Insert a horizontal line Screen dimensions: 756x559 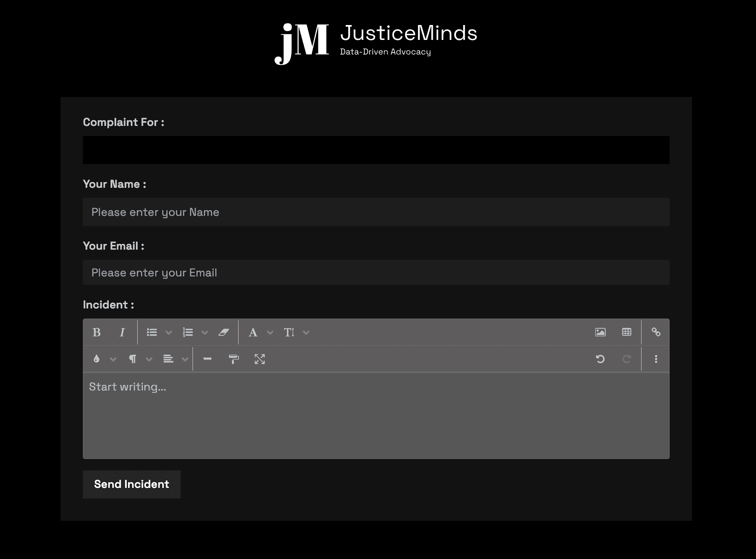(207, 359)
